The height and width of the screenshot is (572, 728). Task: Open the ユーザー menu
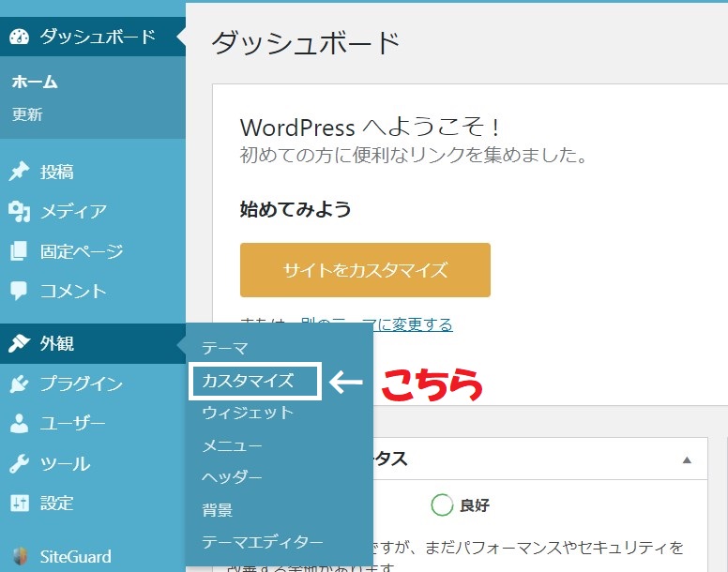click(x=93, y=423)
